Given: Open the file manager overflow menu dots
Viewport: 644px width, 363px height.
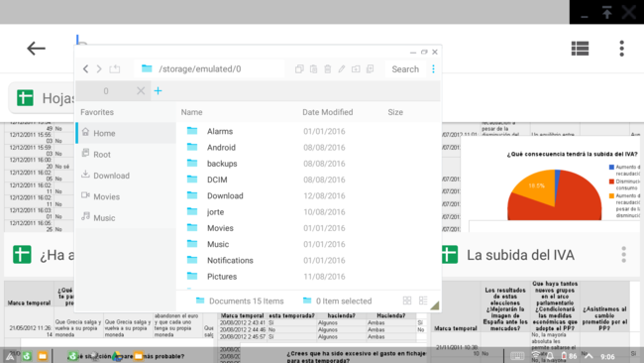Looking at the screenshot, I should [433, 69].
